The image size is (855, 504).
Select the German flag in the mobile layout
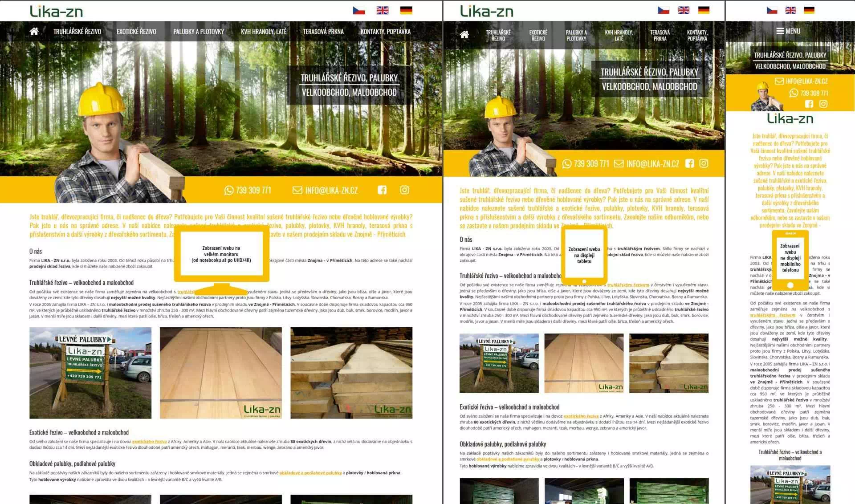(809, 10)
